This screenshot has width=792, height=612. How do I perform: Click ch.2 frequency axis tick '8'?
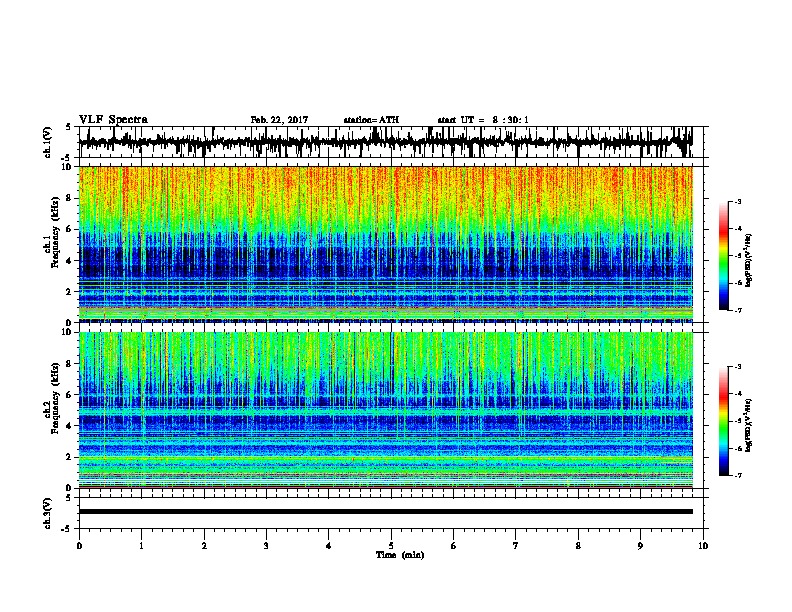tap(70, 363)
